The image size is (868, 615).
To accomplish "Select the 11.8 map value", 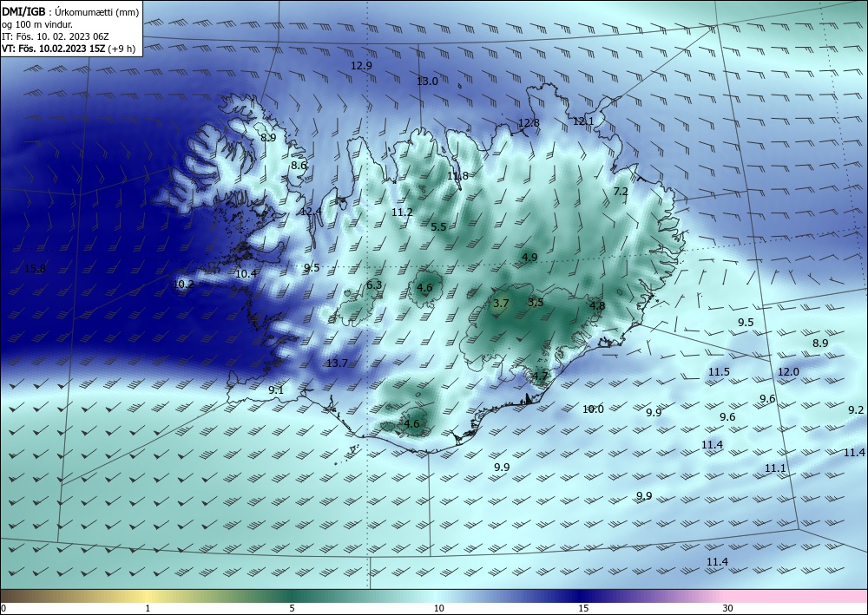I will coord(457,176).
